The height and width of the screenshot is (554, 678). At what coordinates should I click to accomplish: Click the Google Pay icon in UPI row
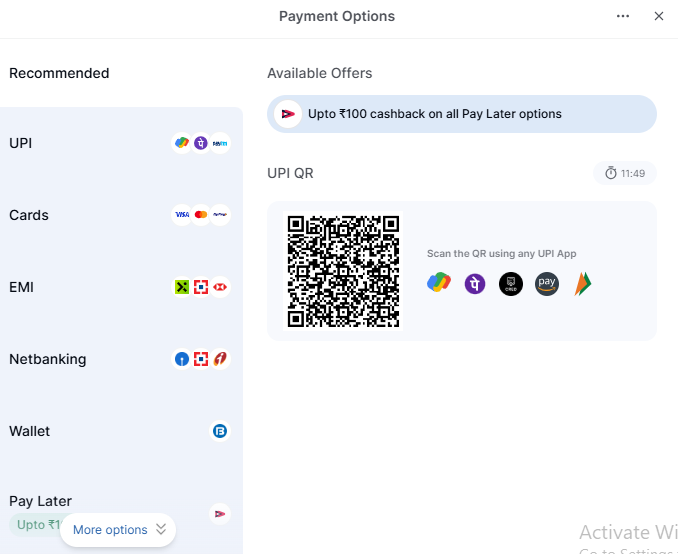point(182,143)
